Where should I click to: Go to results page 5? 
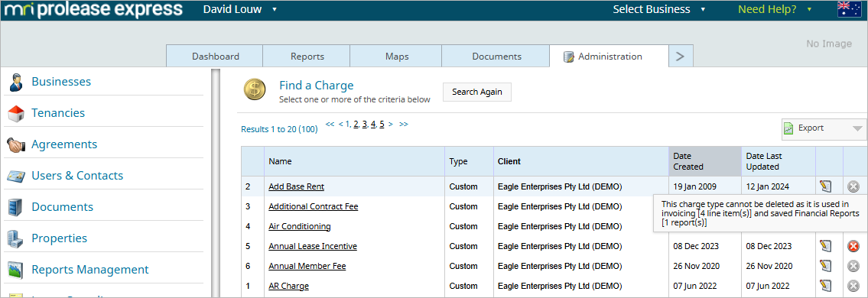click(x=382, y=125)
